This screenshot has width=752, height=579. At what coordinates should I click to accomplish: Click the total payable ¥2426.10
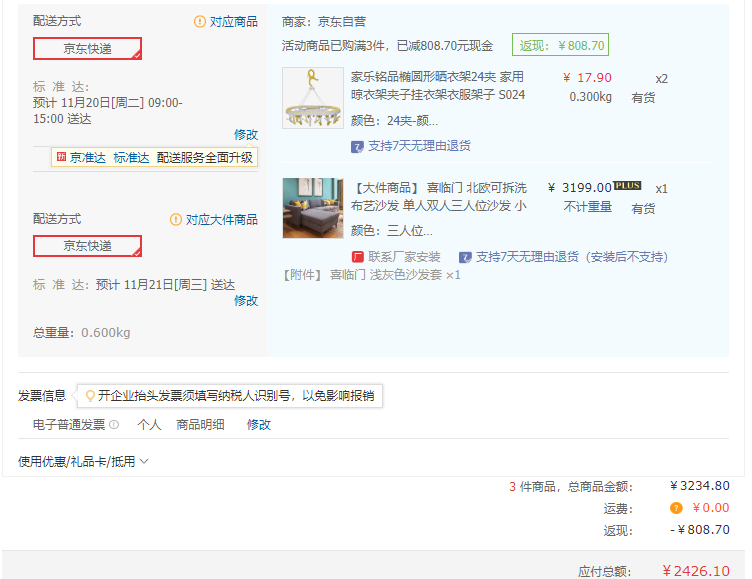coord(696,571)
